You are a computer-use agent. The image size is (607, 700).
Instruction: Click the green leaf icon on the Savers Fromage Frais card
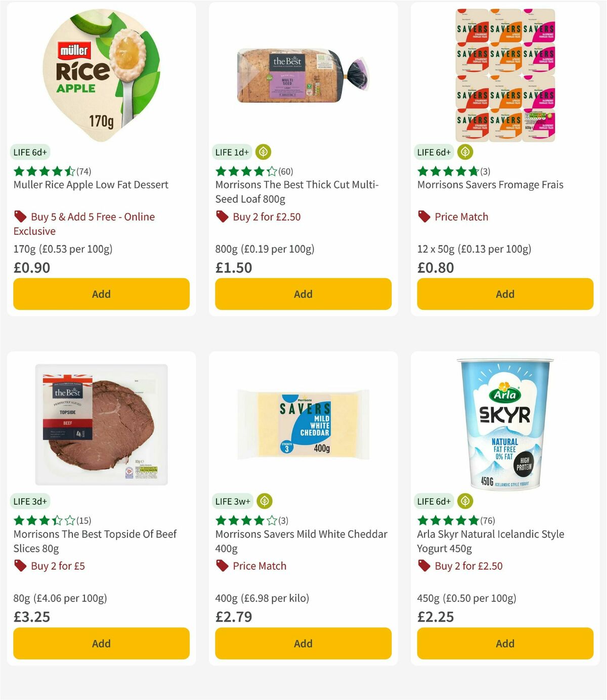(465, 151)
